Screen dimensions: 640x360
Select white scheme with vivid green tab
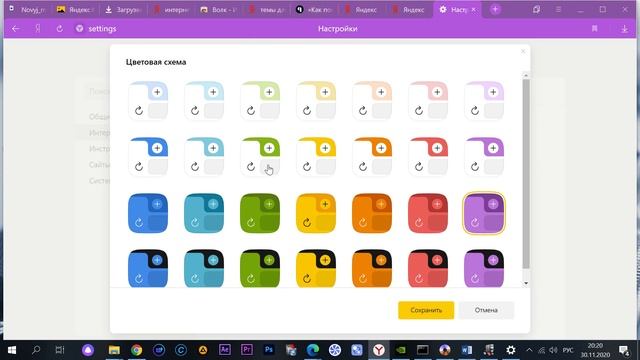pos(260,157)
